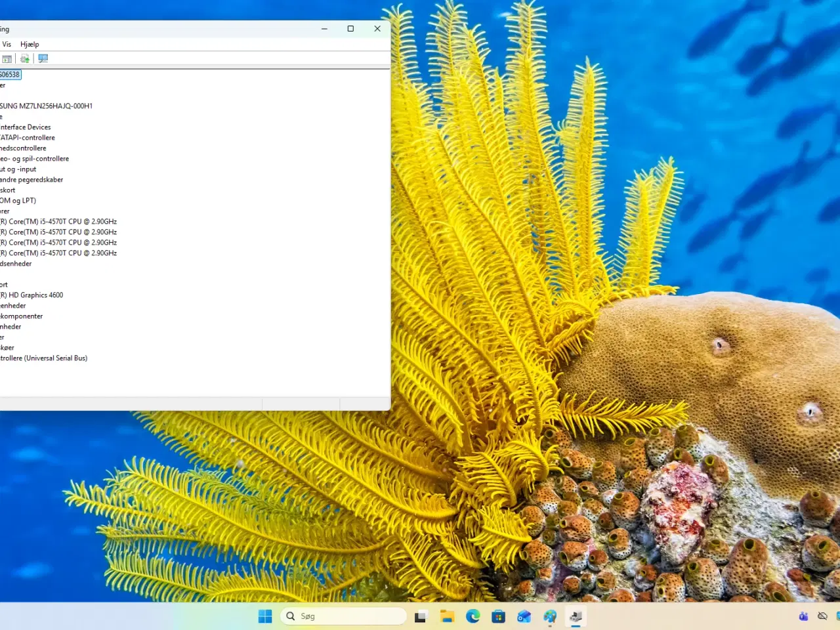Expand the USB-controllere (Universal Serial Bus) category
This screenshot has width=840, height=630.
click(44, 358)
